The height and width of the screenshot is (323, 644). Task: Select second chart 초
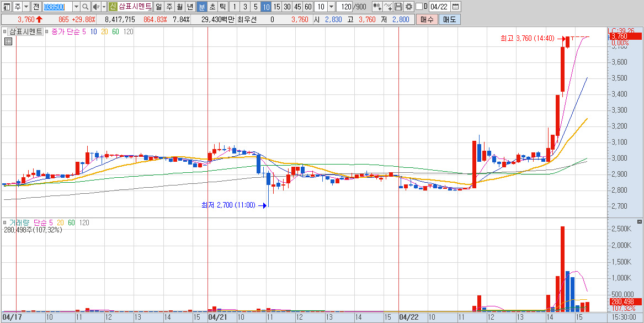click(x=212, y=7)
